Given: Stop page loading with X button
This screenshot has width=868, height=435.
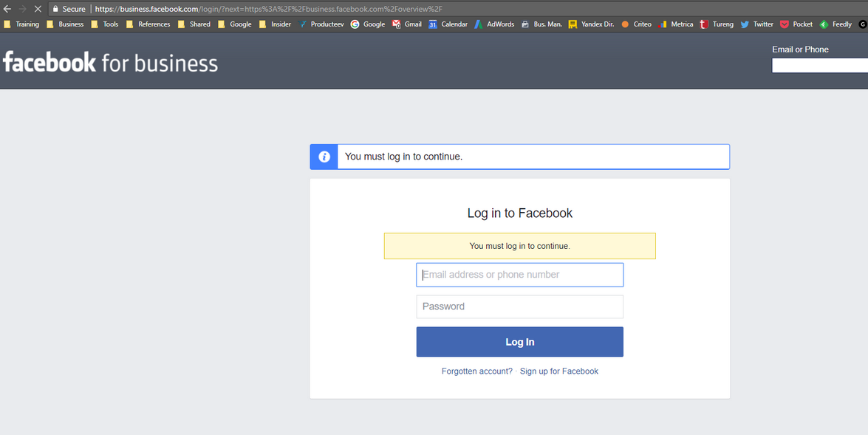Looking at the screenshot, I should tap(38, 9).
